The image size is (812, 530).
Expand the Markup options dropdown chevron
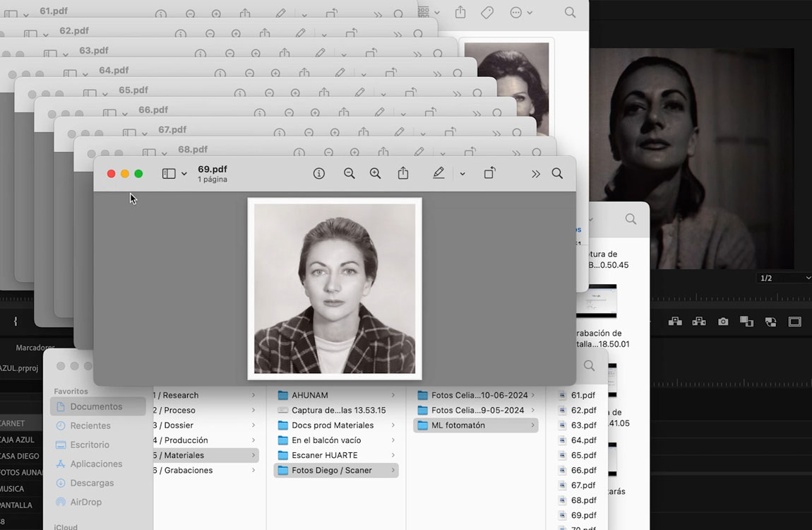[462, 174]
